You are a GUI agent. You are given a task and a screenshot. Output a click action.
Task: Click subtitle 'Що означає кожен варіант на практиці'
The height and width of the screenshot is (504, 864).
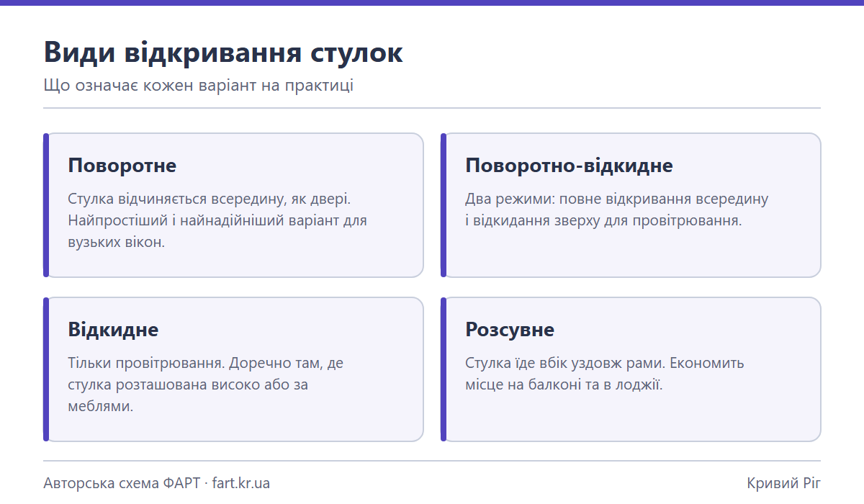tap(199, 86)
